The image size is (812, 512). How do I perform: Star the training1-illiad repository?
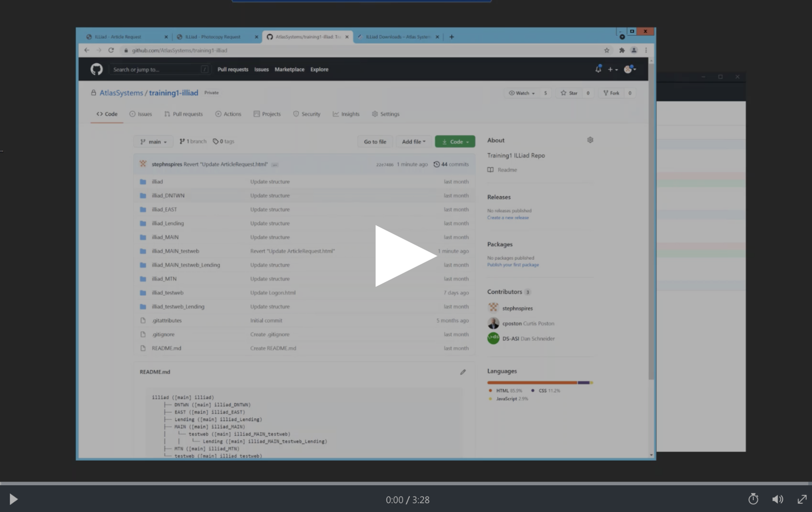tap(569, 93)
